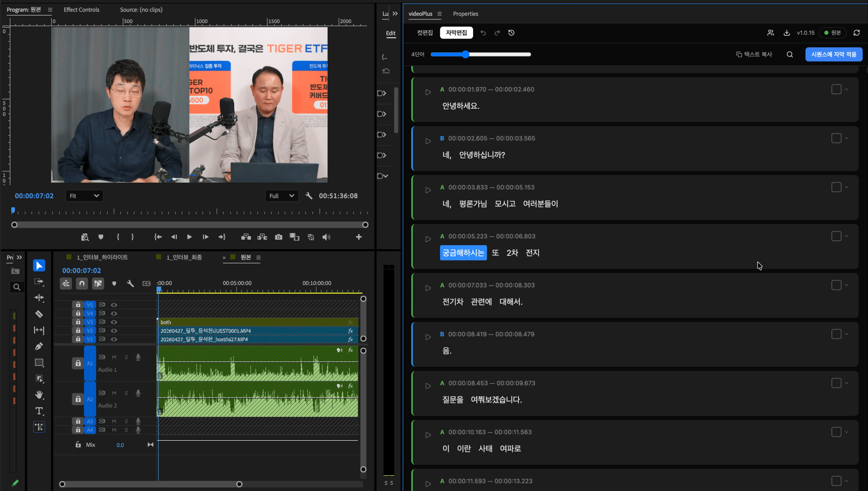
Task: Open timeline display settings wrench
Action: (x=130, y=284)
